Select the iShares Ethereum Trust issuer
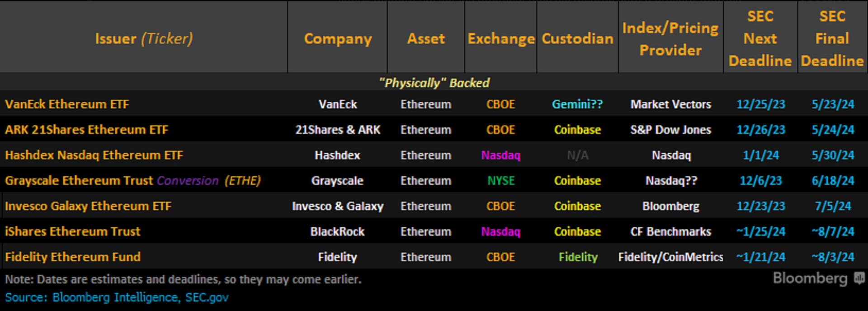The image size is (868, 311). 73,231
